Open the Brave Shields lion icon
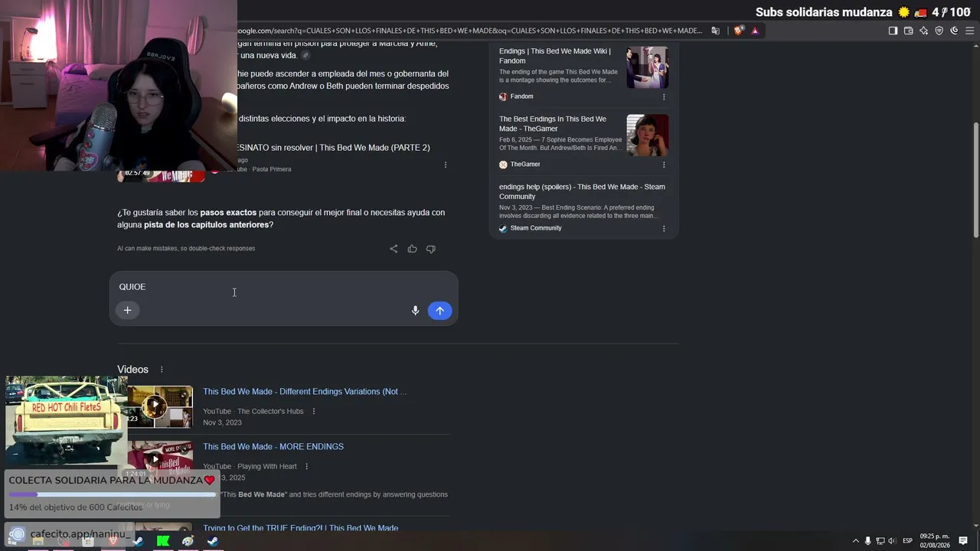The image size is (980, 551). (738, 31)
